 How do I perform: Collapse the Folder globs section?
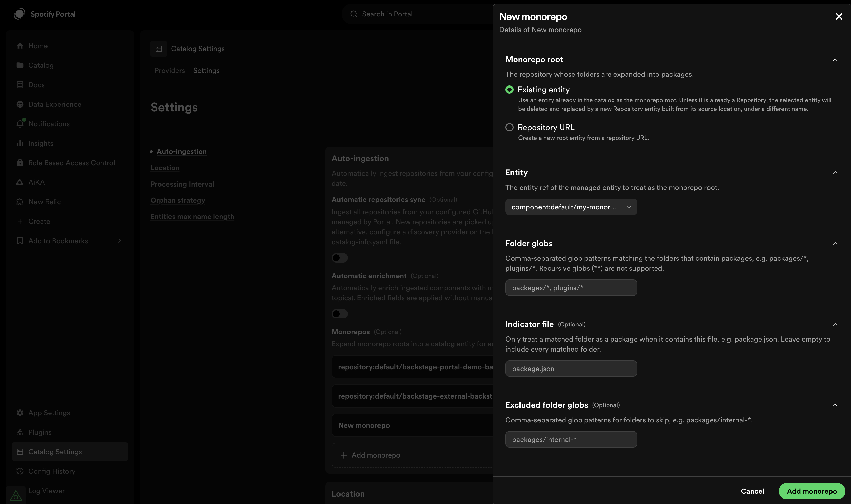835,244
